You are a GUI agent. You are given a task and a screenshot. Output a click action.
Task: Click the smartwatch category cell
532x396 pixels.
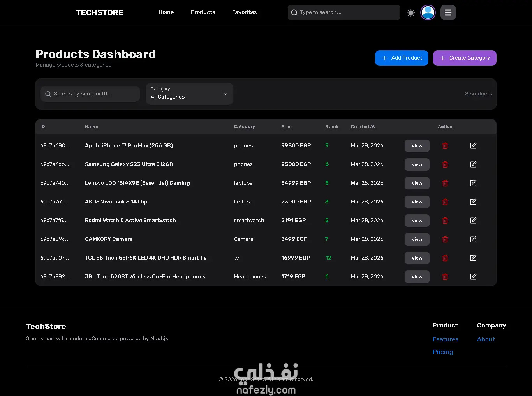[x=249, y=221]
